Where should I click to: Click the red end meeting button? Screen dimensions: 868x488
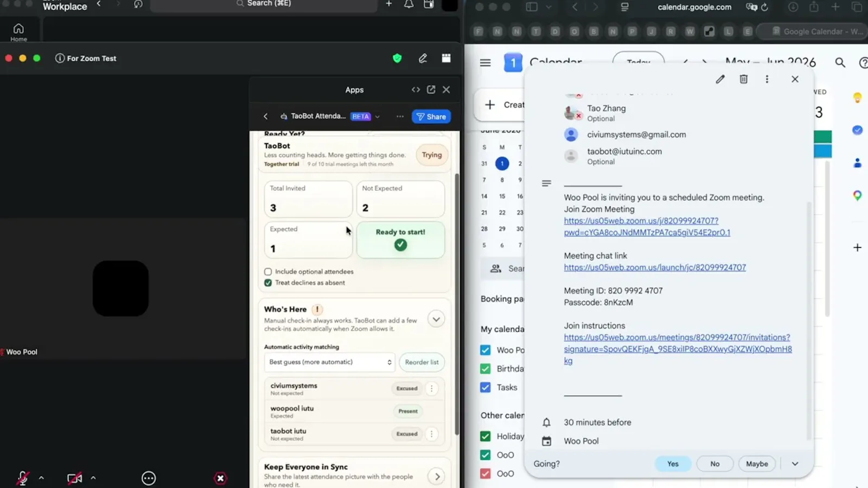point(220,478)
